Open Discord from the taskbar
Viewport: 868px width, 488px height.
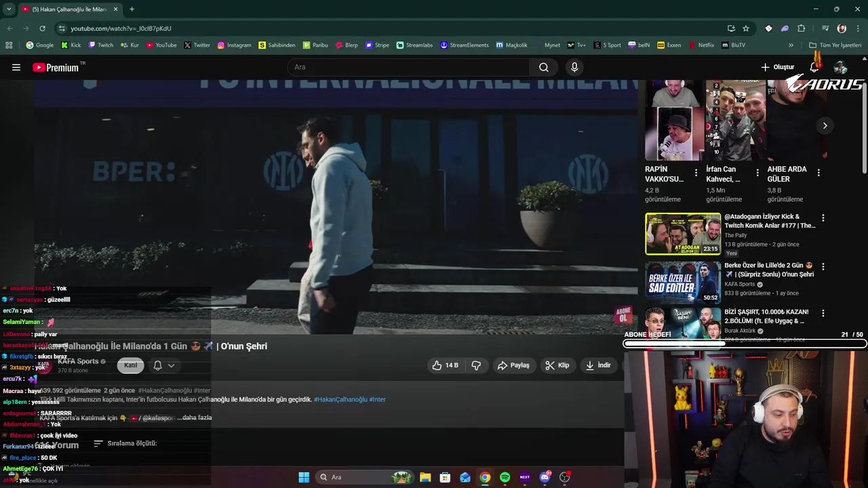[545, 477]
